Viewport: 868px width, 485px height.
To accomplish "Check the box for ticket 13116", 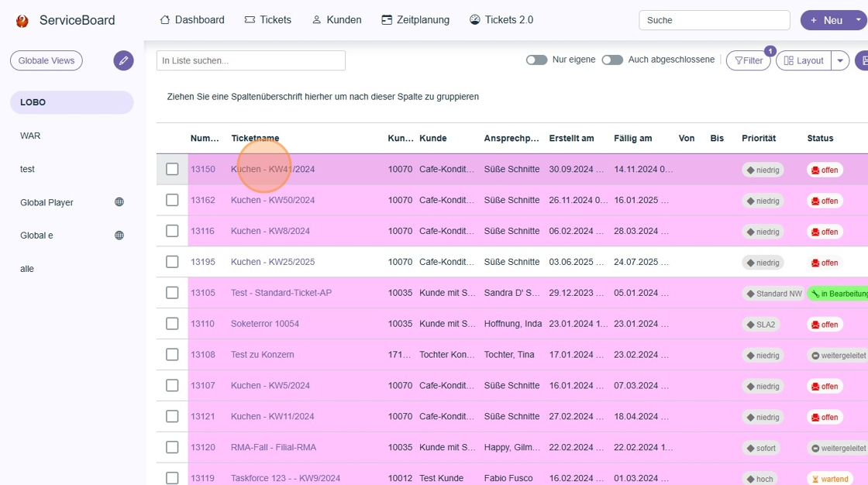I will point(172,231).
